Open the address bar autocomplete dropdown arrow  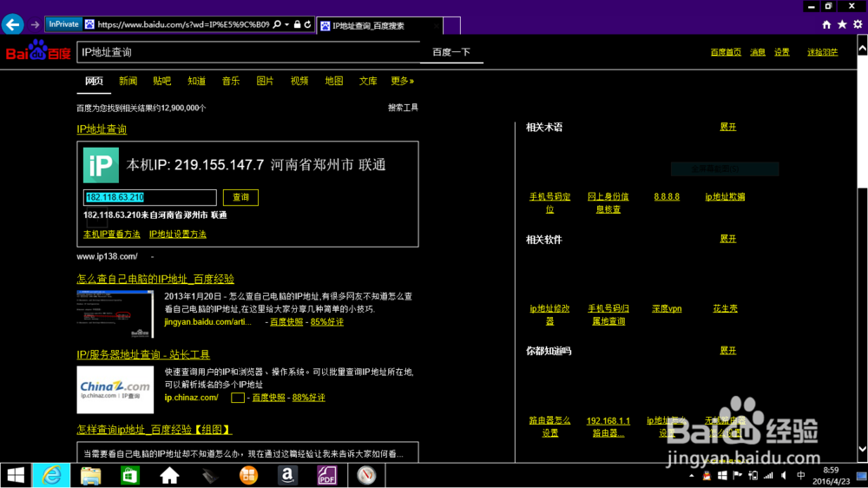tap(286, 25)
